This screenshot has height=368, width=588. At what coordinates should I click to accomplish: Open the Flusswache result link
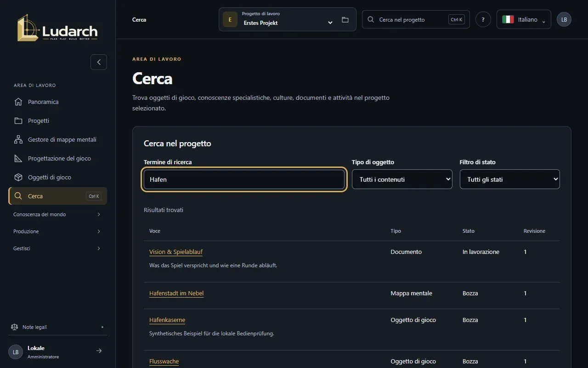click(164, 362)
